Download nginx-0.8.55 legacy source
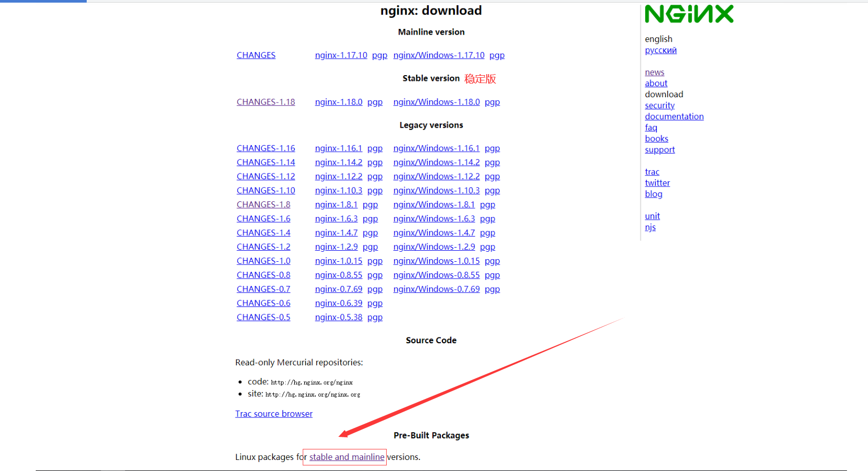868x471 pixels. [339, 275]
